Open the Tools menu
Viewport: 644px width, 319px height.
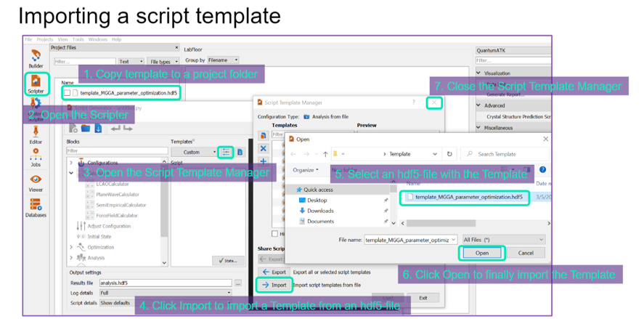78,39
